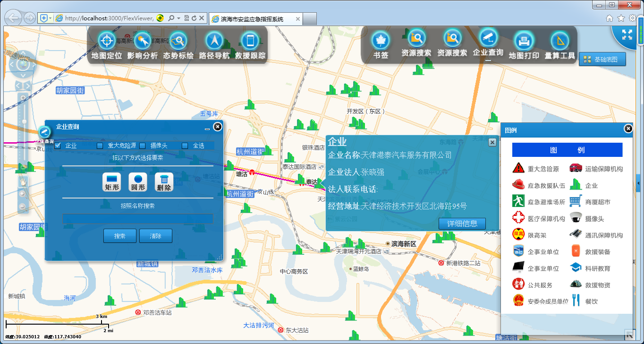The width and height of the screenshot is (644, 344).
Task: Stop page loading with the address bar X
Action: [202, 18]
